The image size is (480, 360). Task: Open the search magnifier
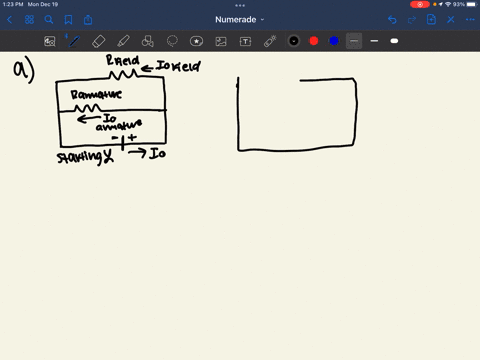[49, 20]
